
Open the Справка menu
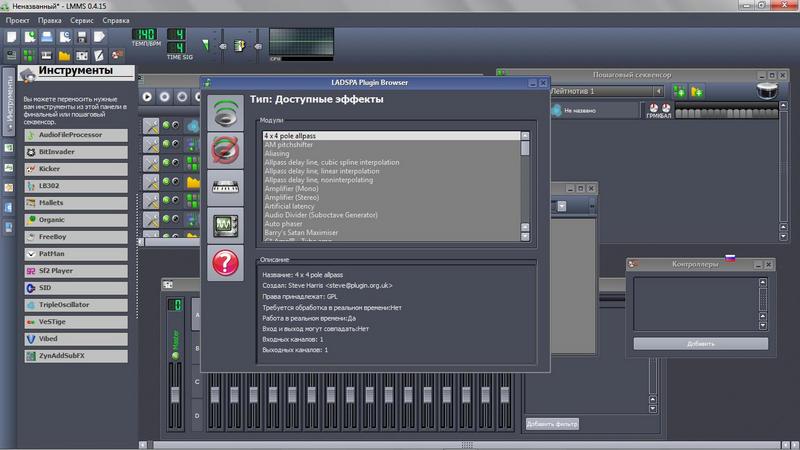point(116,20)
